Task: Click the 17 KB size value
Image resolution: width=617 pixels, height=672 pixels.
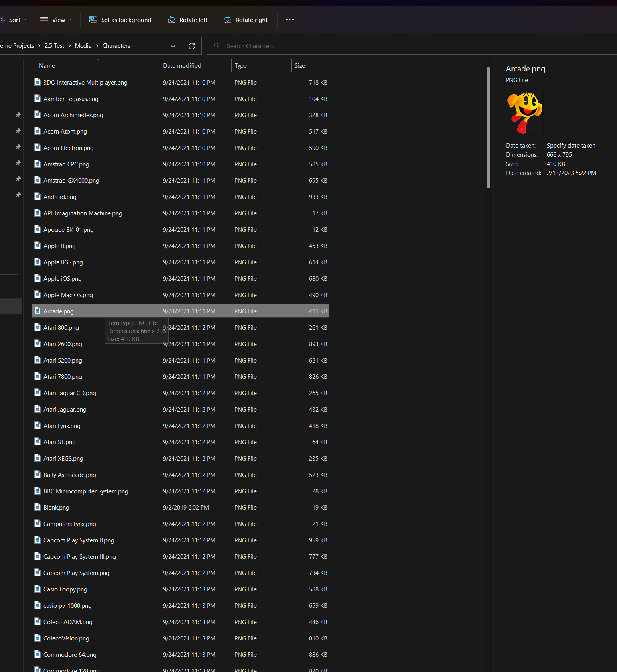Action: (320, 213)
